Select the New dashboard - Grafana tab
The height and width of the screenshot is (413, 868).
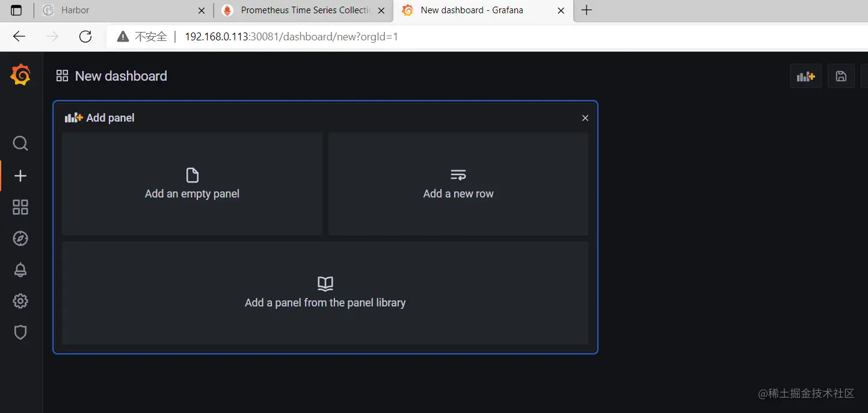[x=483, y=10]
